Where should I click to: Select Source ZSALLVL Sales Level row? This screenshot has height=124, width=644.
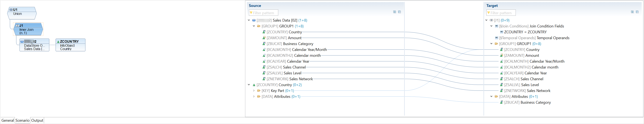click(282, 73)
